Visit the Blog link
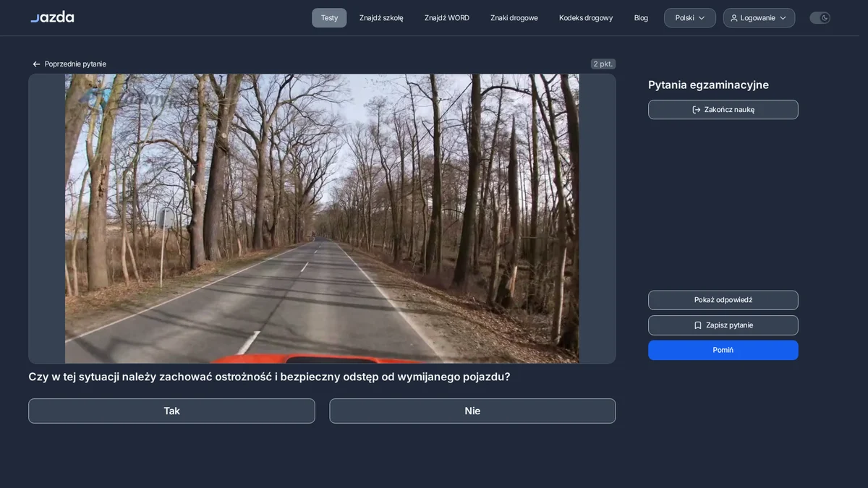Viewport: 868px width, 488px height. (x=641, y=18)
